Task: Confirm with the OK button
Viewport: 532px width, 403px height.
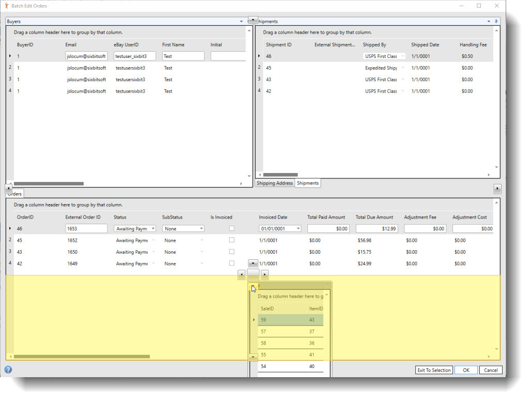Action: [466, 370]
